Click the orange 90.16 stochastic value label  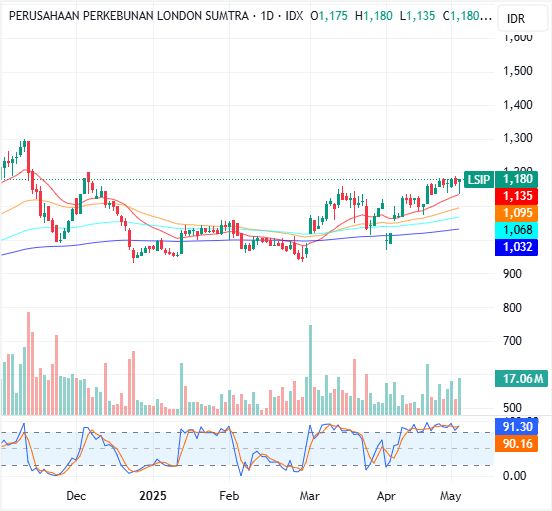(516, 444)
